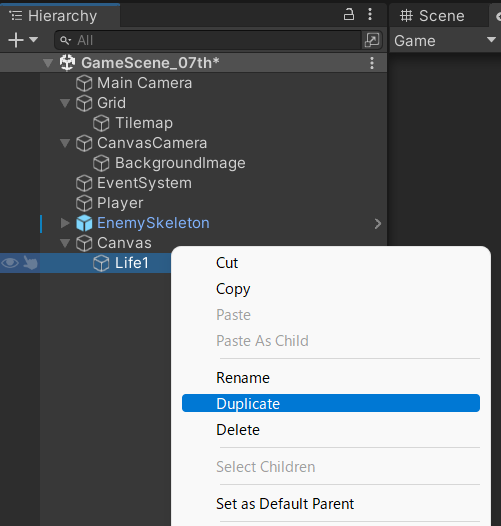501x526 pixels.
Task: Click the Canvas cube icon
Action: click(84, 243)
